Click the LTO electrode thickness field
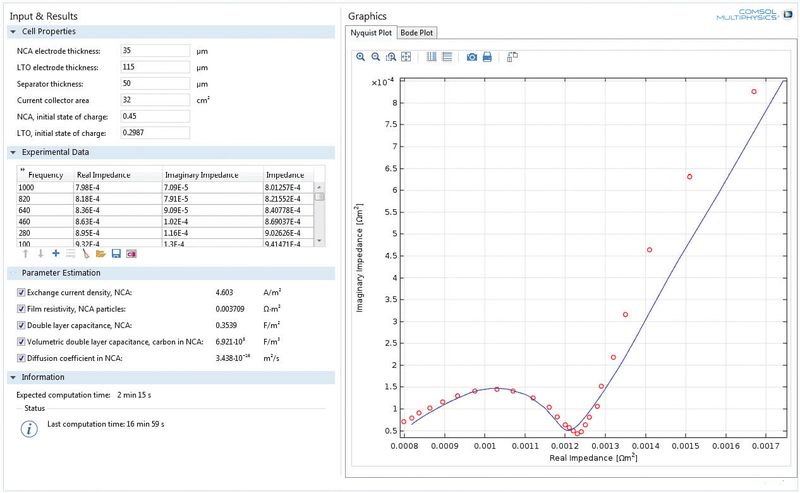800x493 pixels. coord(155,67)
